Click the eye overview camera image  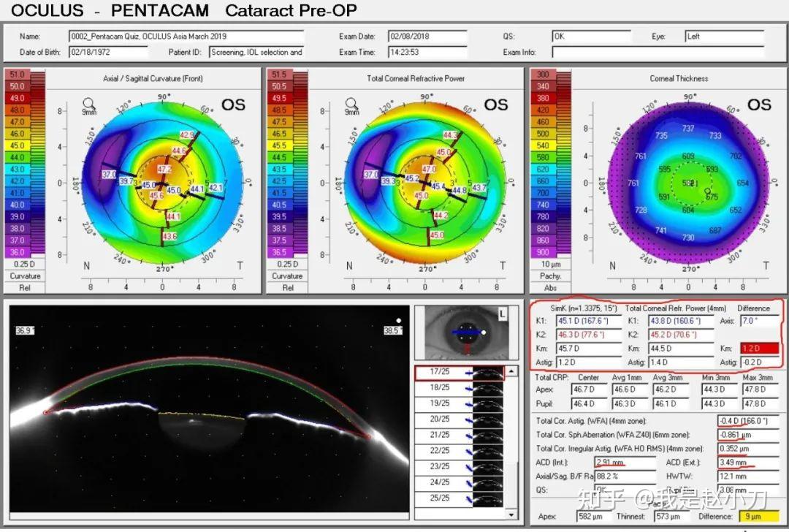point(467,332)
